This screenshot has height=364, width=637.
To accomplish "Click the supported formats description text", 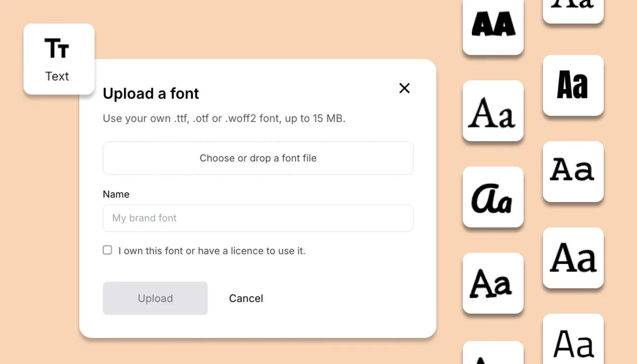I will 224,119.
